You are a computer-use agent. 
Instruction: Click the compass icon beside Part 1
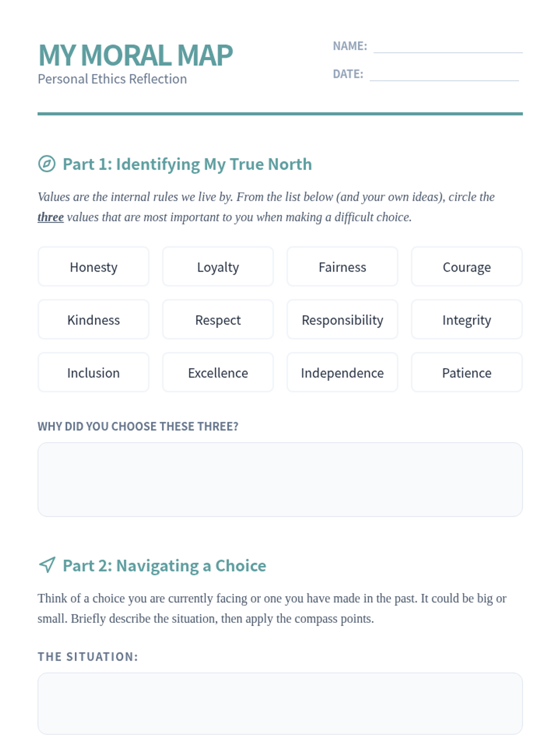(47, 164)
